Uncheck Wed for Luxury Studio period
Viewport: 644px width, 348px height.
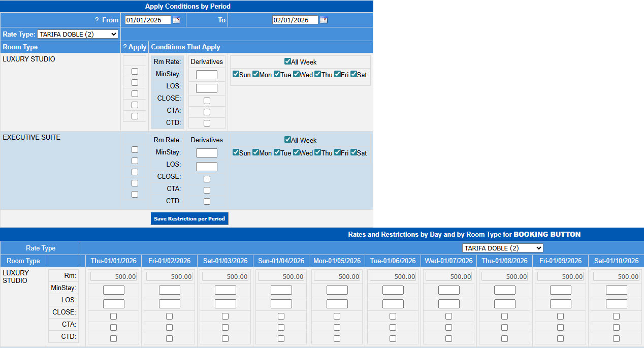click(297, 74)
